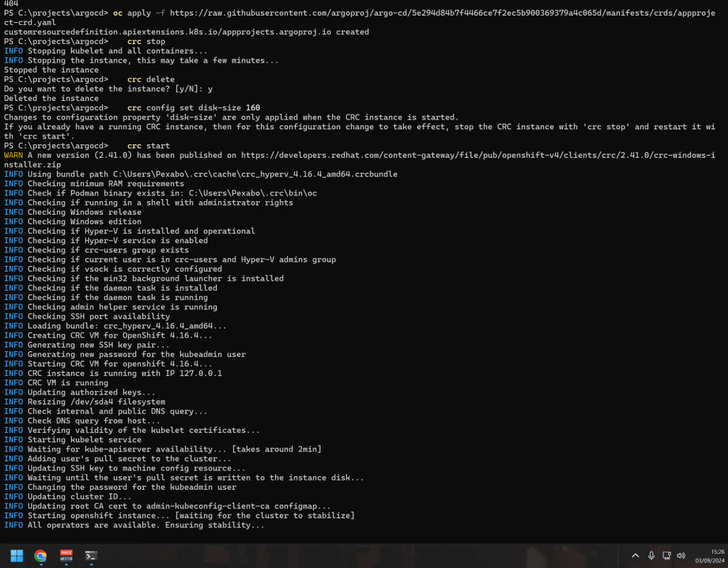Click 'Check if Podman binary exists' line
The image size is (728, 568).
coord(160,193)
